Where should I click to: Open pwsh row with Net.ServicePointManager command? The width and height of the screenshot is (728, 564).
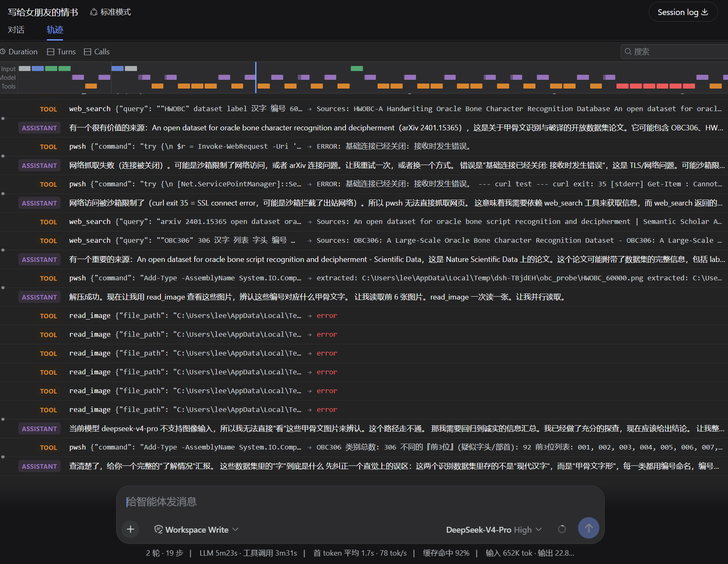[364, 184]
